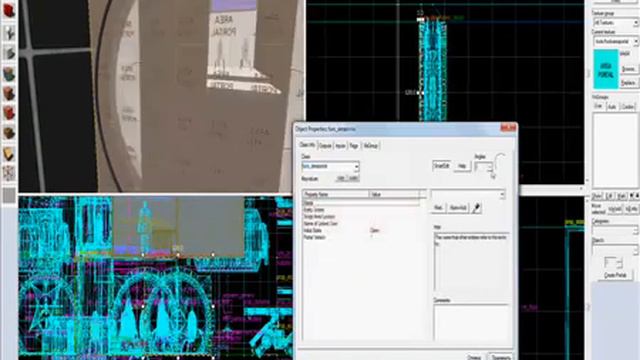This screenshot has width=640, height=360.
Task: Select the Portal Version property row
Action: [x=361, y=238]
